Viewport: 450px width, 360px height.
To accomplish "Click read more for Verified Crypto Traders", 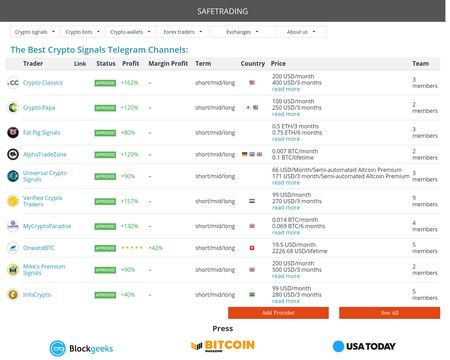I will click(286, 208).
